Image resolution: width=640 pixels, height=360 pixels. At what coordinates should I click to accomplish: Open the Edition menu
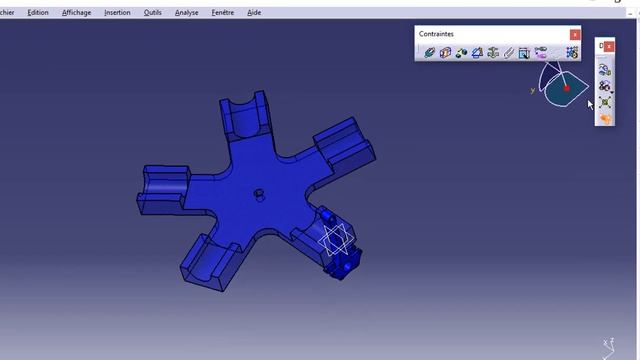click(38, 13)
